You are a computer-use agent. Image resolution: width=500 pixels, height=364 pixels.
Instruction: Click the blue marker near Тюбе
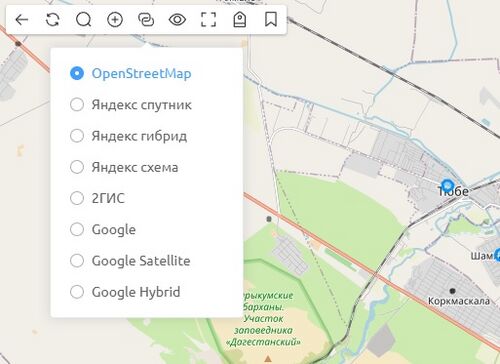coord(447,186)
